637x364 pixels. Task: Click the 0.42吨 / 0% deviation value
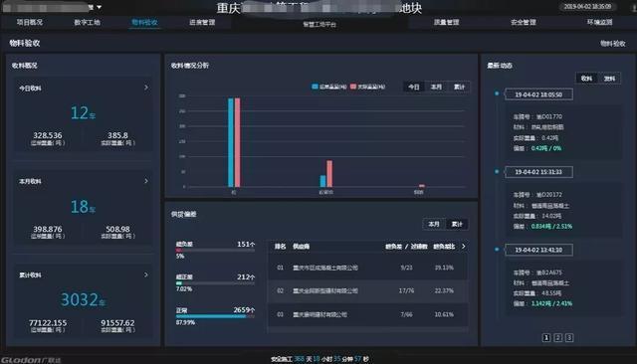546,148
